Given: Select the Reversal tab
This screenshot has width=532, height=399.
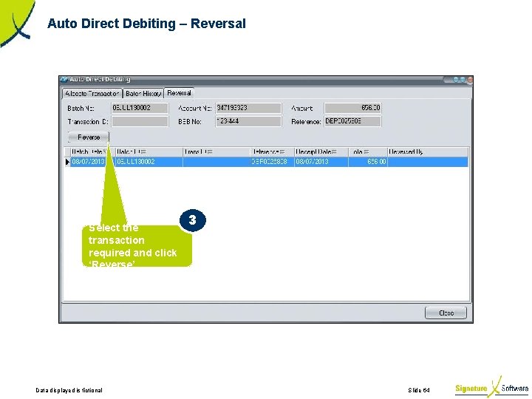Looking at the screenshot, I should (179, 93).
